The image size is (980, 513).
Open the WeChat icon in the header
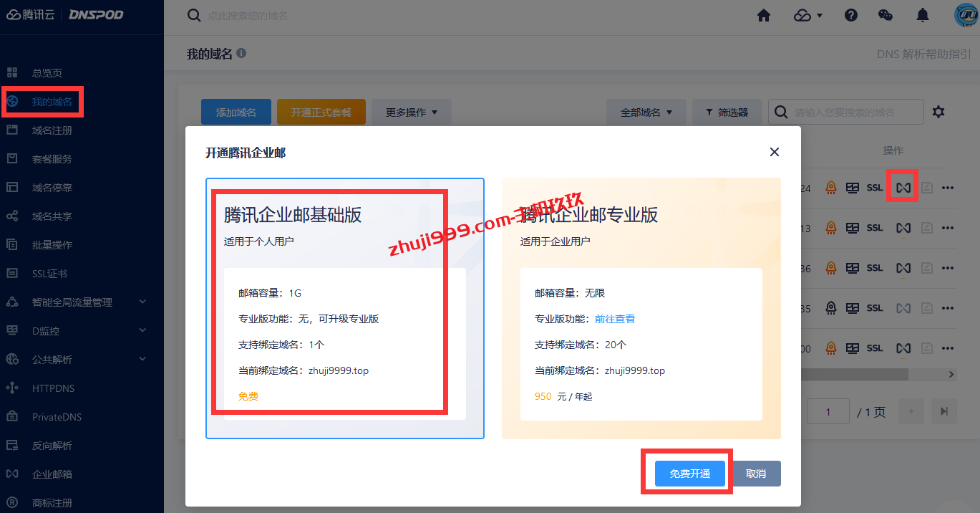(886, 15)
